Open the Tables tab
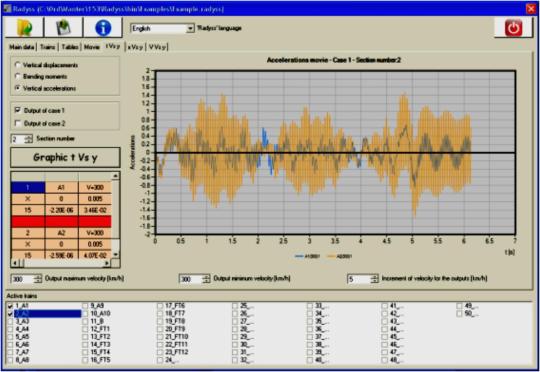This screenshot has width=540, height=372. [x=70, y=47]
